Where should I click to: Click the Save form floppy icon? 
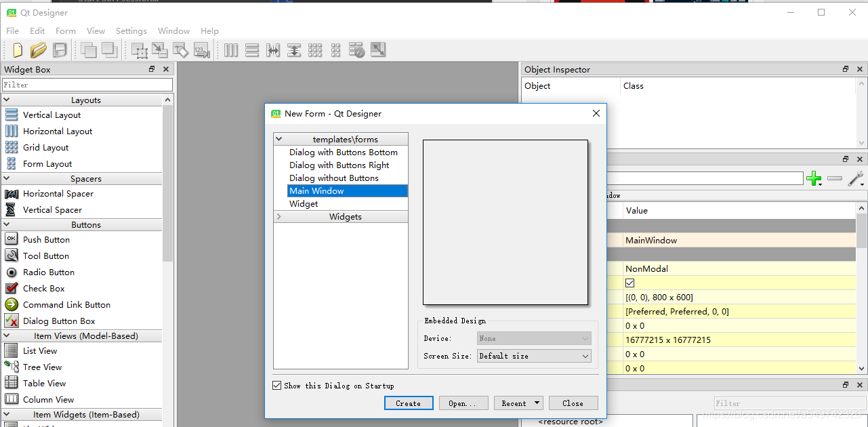(60, 49)
